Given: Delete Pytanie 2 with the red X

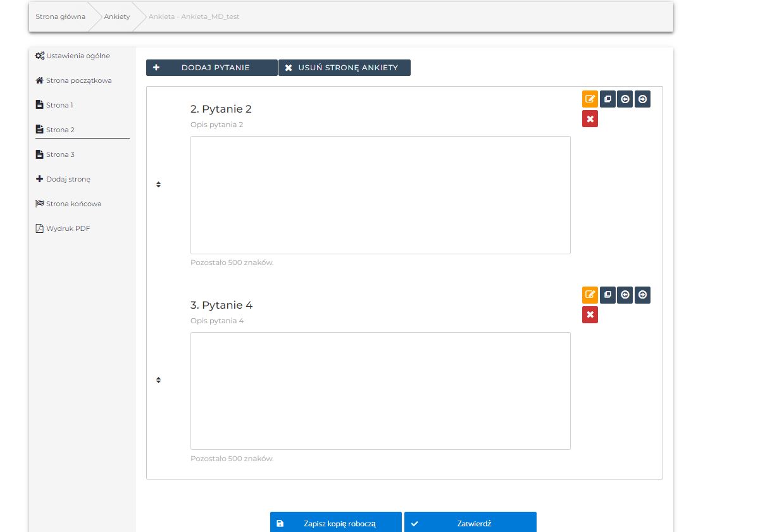Looking at the screenshot, I should [590, 119].
